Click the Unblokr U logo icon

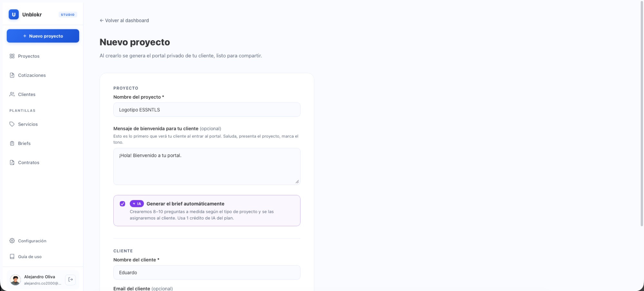(x=14, y=15)
